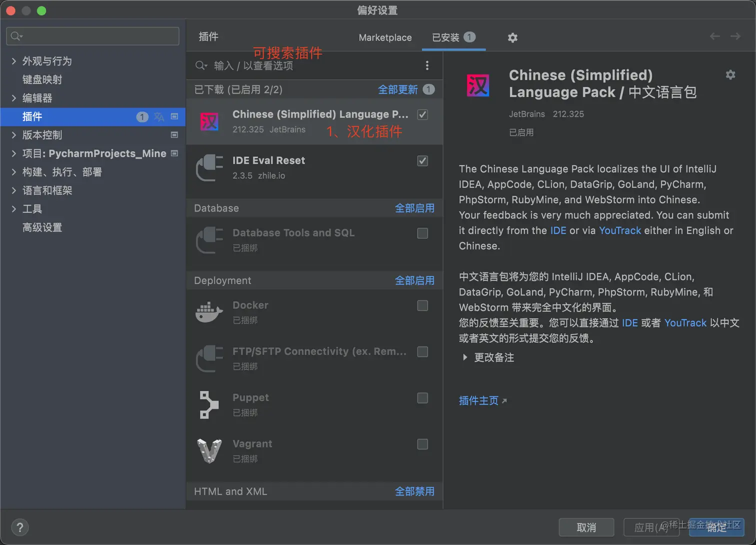
Task: Expand the 工具 tree node
Action: (13, 209)
